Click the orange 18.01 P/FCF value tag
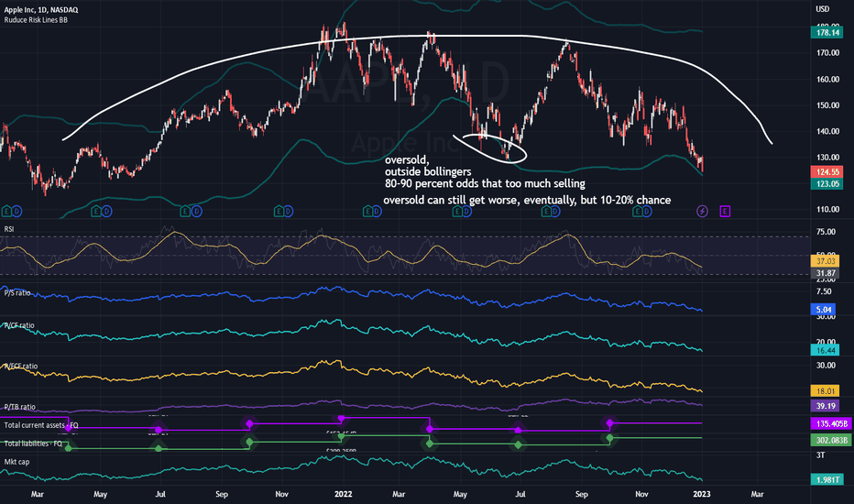This screenshot has width=854, height=504. point(825,391)
